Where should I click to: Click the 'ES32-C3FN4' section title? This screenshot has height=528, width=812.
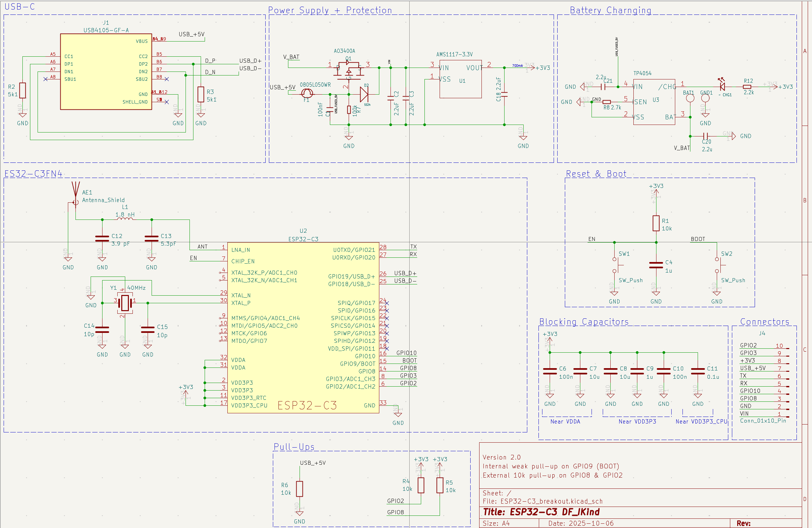(33, 173)
